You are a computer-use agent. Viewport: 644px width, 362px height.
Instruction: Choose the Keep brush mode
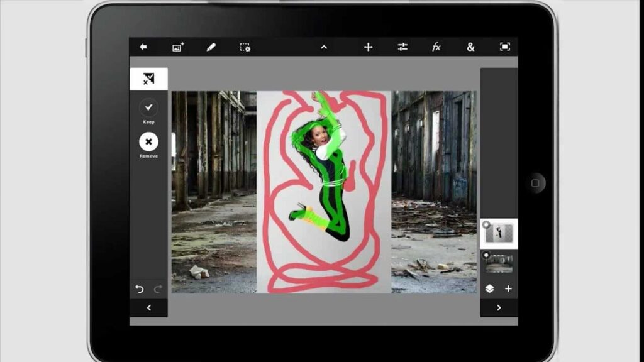pos(148,107)
